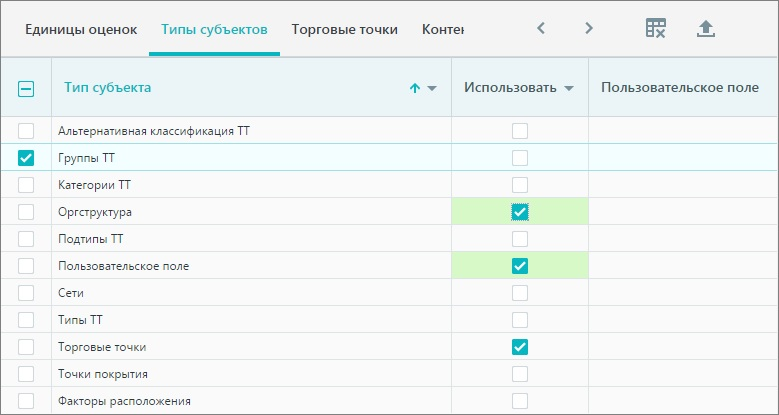Image resolution: width=779 pixels, height=415 pixels.
Task: Toggle the header select-all checkbox
Action: pyautogui.click(x=26, y=89)
